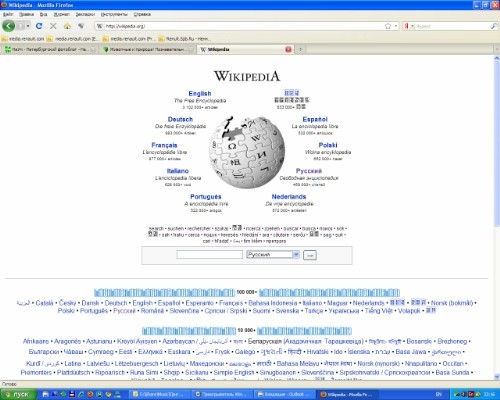Switch to the Windows Media Player taskbar button
500x400 pixels.
(x=223, y=394)
